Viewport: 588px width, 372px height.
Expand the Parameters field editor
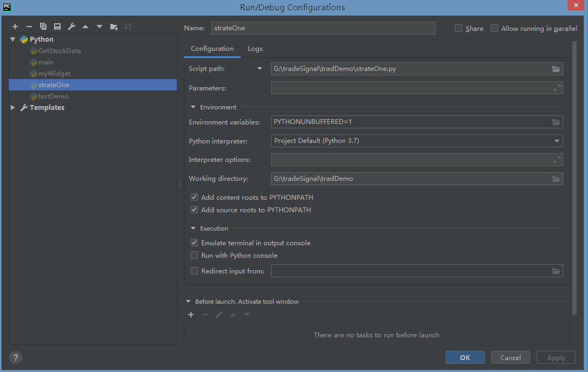(557, 88)
